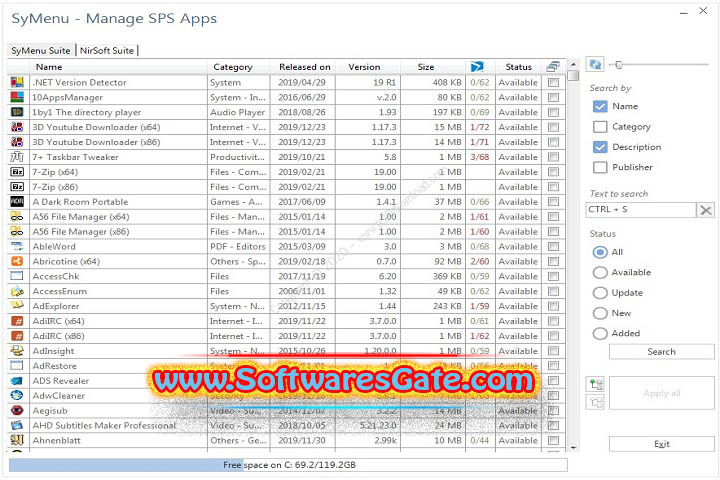Click the upper icon left of Apply all

point(596,384)
